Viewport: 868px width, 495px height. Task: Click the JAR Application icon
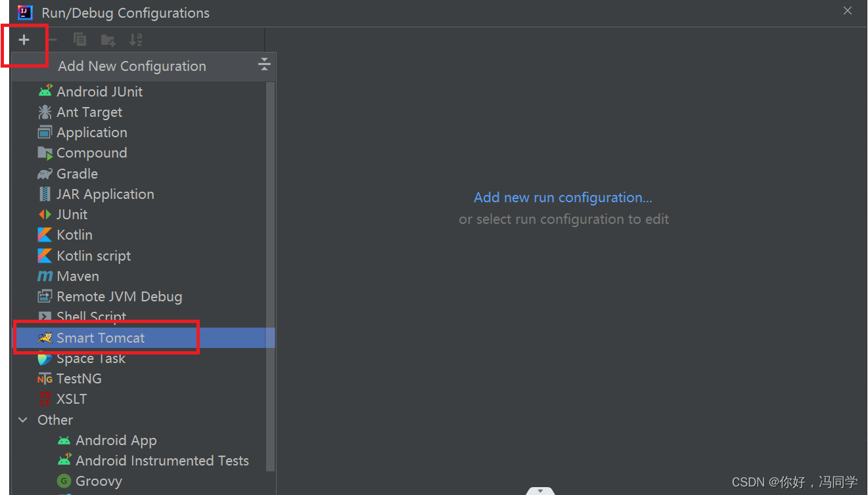pyautogui.click(x=45, y=194)
